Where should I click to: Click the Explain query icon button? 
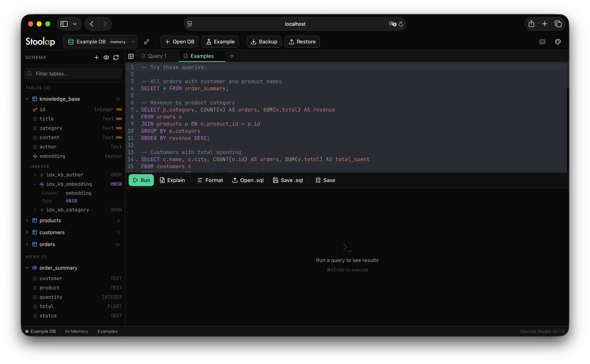[x=162, y=180]
